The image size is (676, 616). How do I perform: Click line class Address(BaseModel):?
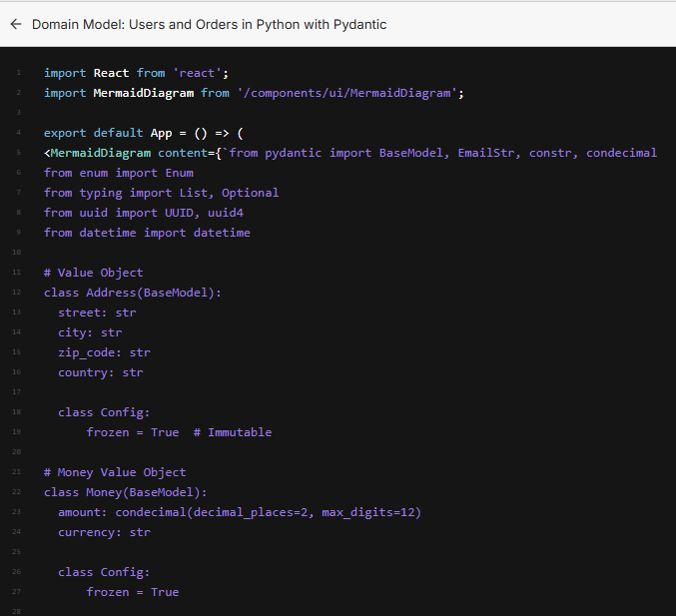pos(133,293)
